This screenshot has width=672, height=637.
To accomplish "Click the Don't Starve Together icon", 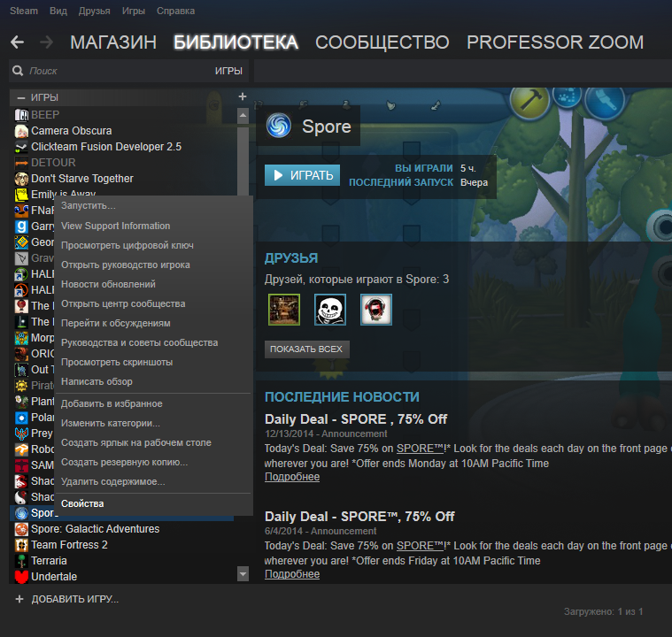I will [21, 179].
